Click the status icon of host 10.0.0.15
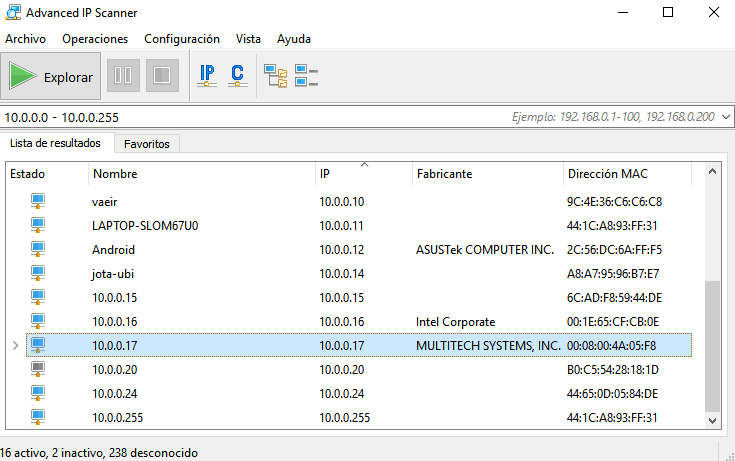 click(x=38, y=297)
